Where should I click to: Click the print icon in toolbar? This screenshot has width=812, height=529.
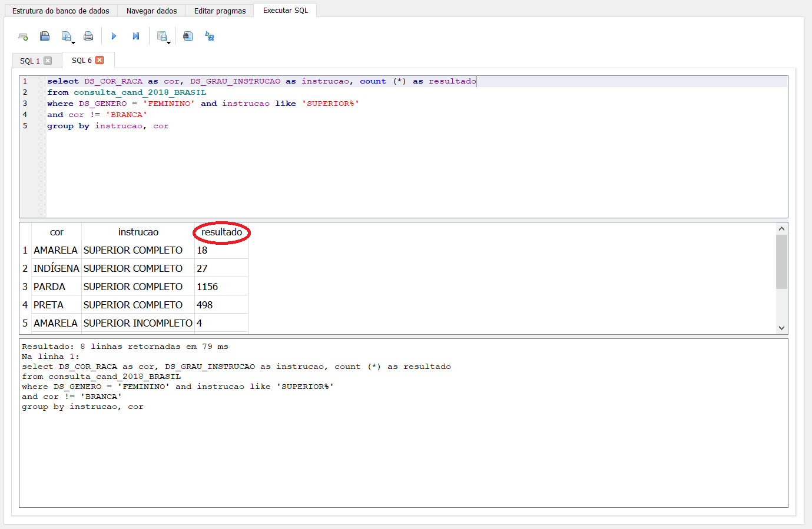pyautogui.click(x=88, y=36)
